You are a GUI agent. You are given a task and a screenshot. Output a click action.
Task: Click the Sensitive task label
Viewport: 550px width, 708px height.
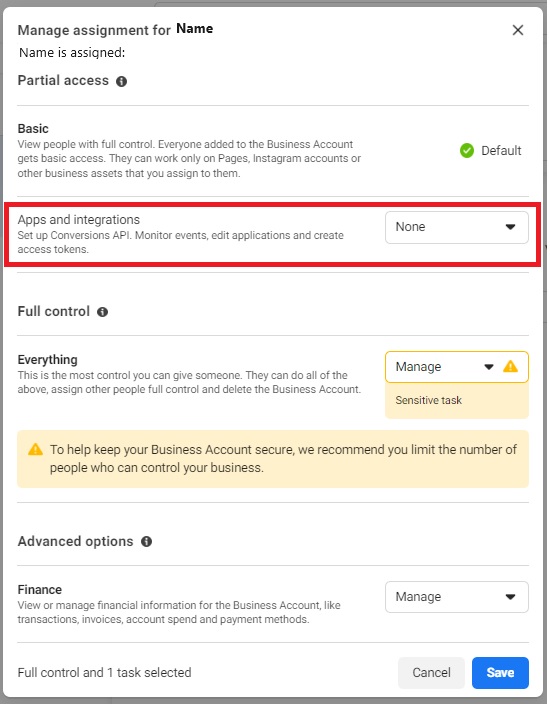429,401
